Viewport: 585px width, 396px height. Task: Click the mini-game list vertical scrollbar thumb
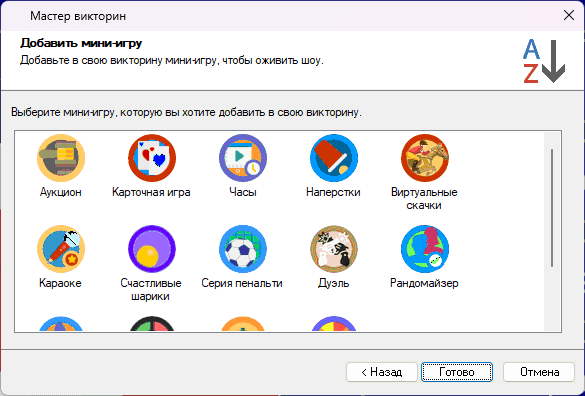[x=552, y=208]
